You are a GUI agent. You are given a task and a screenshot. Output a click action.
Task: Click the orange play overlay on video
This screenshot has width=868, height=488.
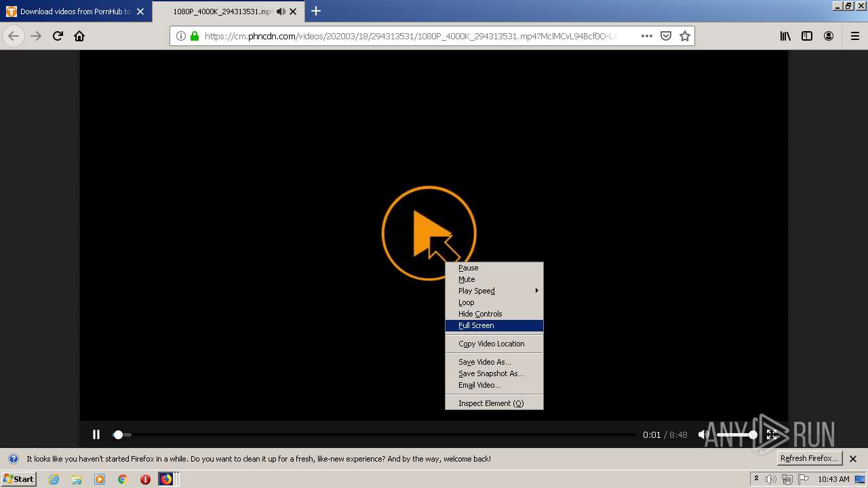pyautogui.click(x=429, y=233)
